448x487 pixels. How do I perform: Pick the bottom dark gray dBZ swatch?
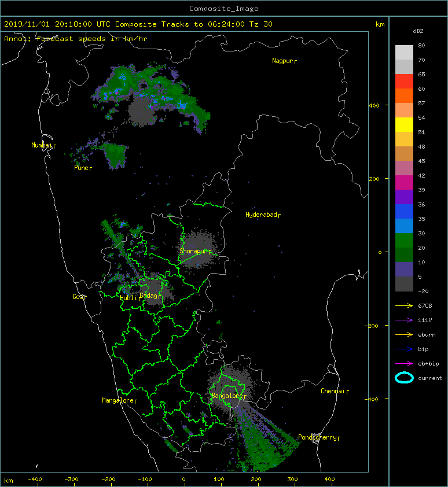(x=404, y=284)
